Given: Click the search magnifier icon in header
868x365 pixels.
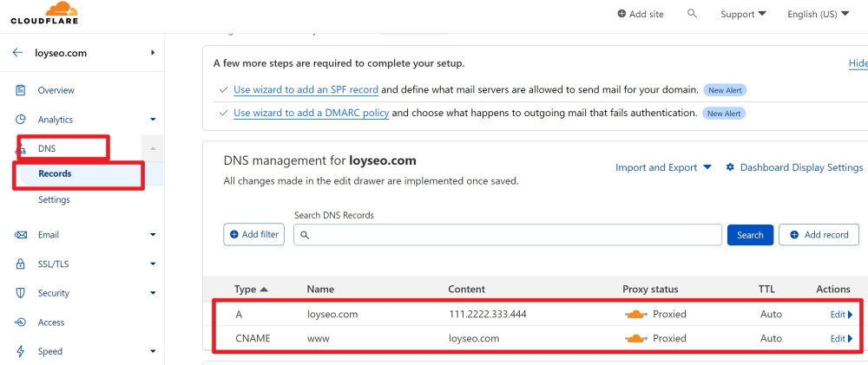Looking at the screenshot, I should pyautogui.click(x=692, y=13).
